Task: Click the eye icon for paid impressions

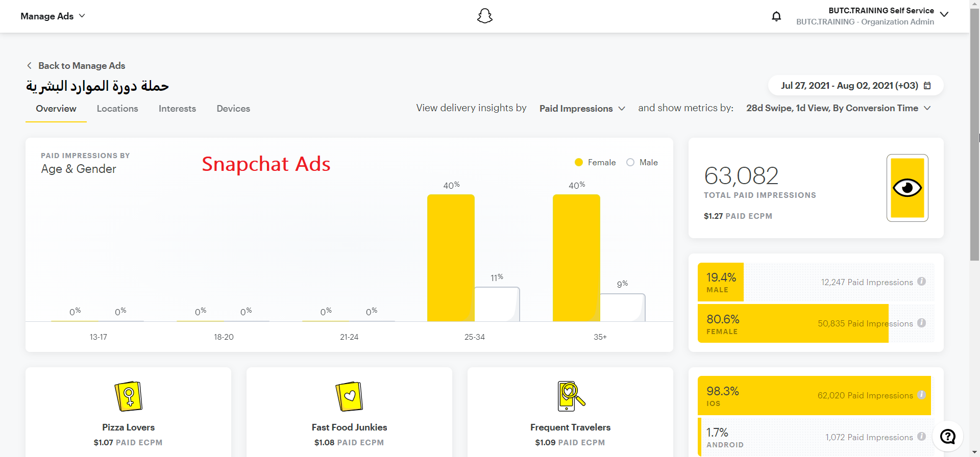Action: (x=907, y=188)
